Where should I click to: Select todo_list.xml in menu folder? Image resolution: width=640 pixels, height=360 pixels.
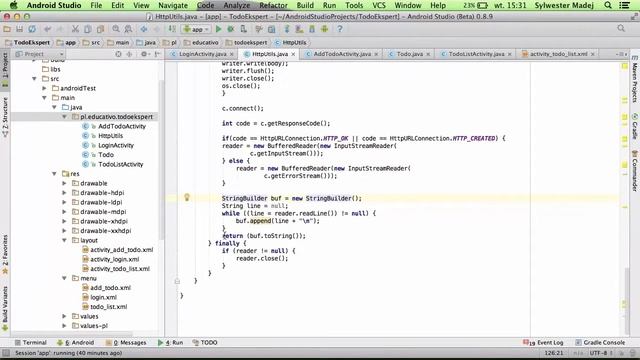click(109, 307)
